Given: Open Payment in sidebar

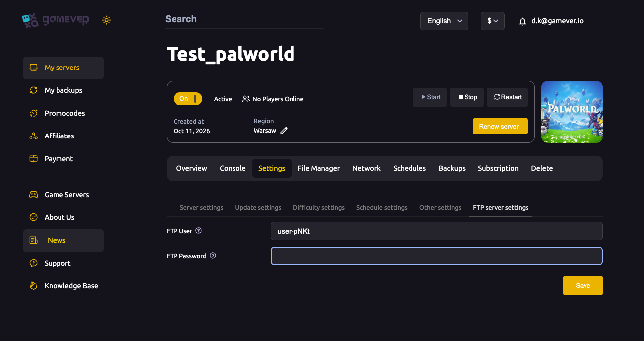Looking at the screenshot, I should click(x=63, y=159).
